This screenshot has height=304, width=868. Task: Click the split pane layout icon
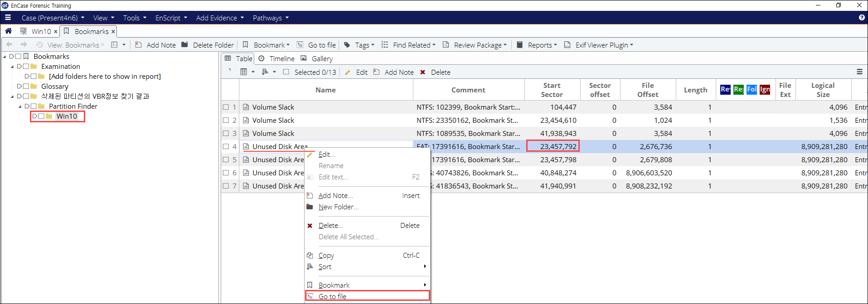(x=115, y=45)
